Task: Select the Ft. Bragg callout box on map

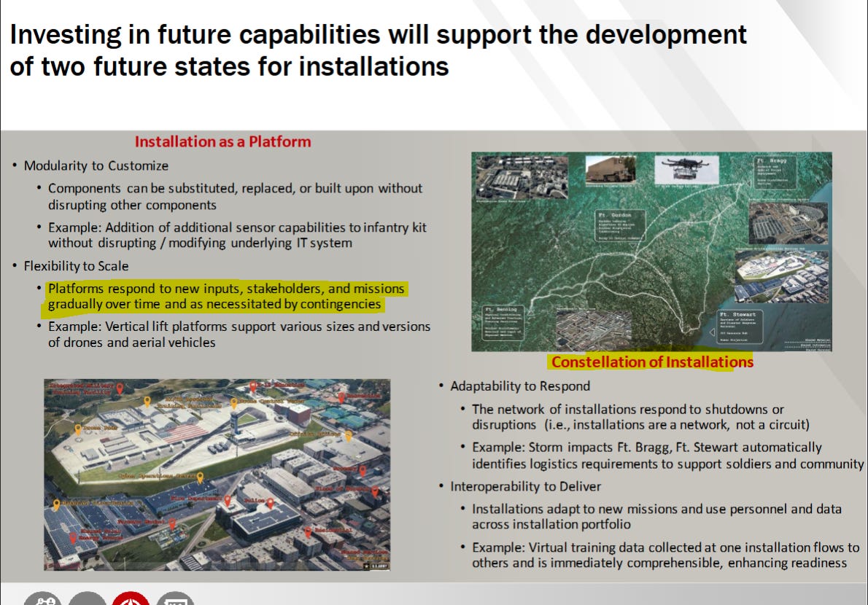Action: (776, 172)
